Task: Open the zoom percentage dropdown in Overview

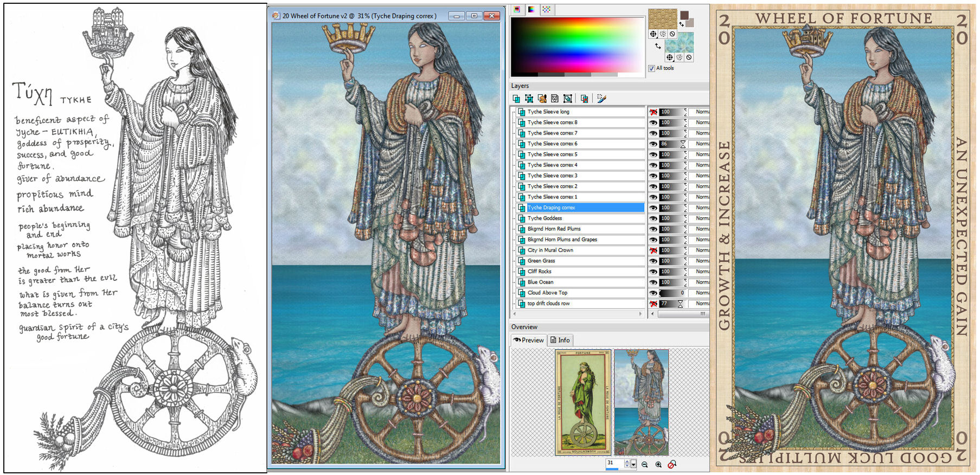Action: pyautogui.click(x=633, y=465)
